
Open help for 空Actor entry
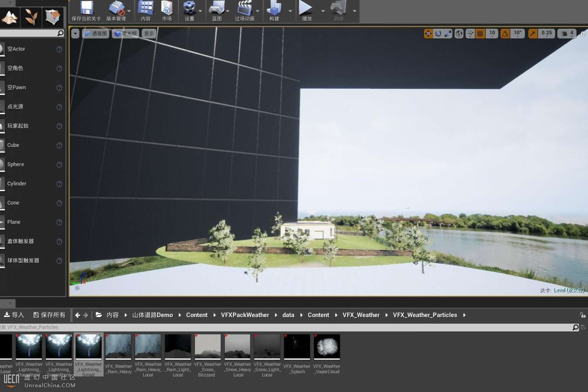click(x=59, y=49)
